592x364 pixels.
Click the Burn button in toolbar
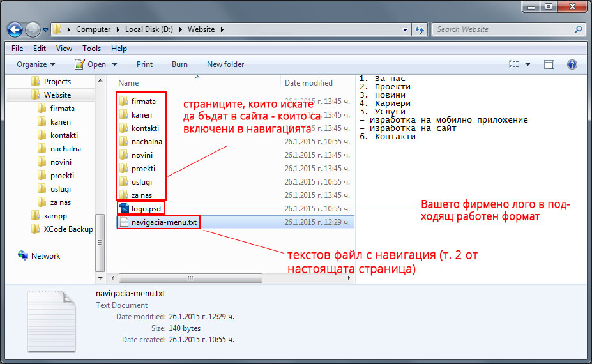(179, 64)
